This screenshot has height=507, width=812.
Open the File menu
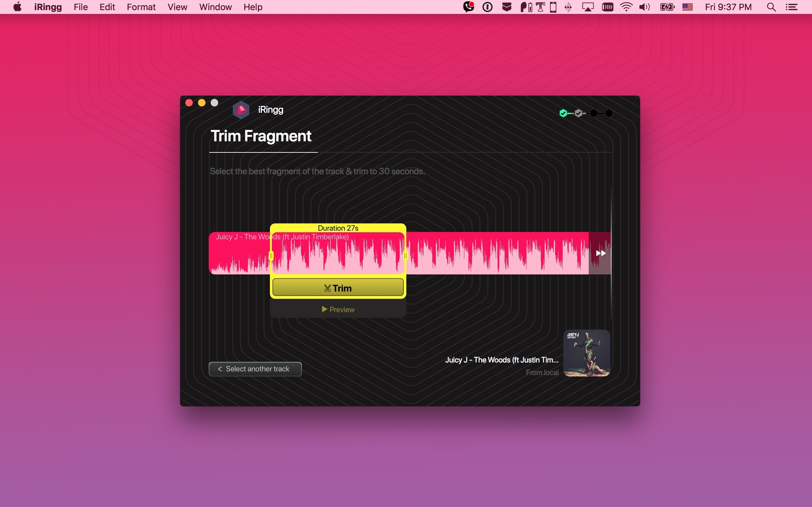pyautogui.click(x=81, y=7)
